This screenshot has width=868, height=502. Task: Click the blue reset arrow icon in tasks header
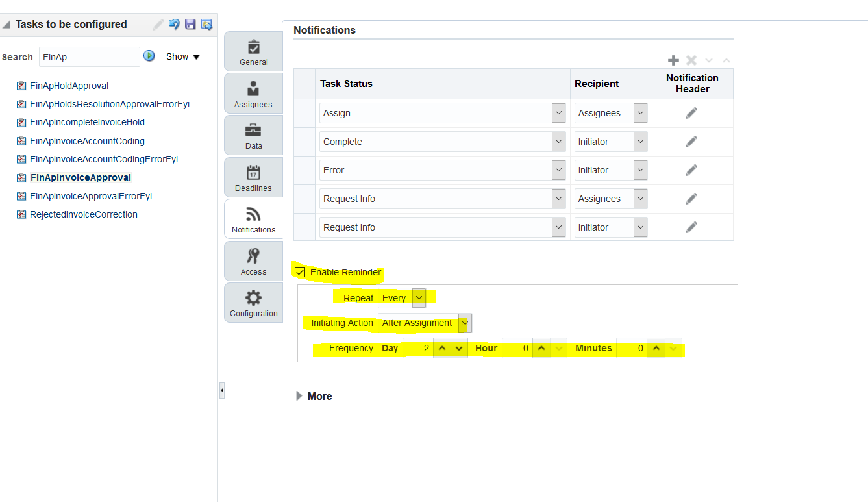174,25
